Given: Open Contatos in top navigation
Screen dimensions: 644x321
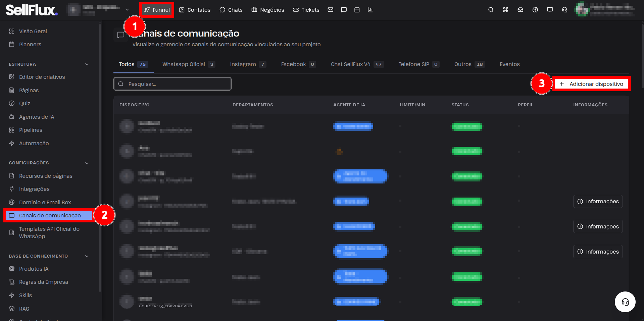Looking at the screenshot, I should point(195,10).
